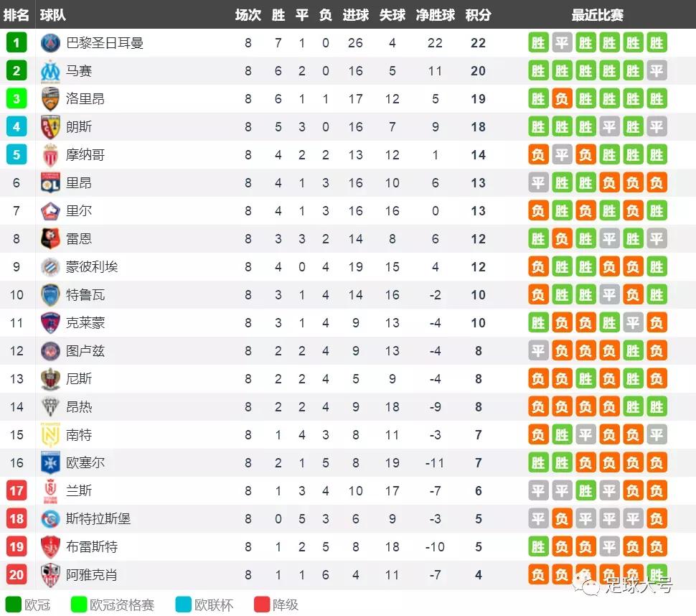Click the Lyon club logo
The width and height of the screenshot is (696, 616).
50,183
